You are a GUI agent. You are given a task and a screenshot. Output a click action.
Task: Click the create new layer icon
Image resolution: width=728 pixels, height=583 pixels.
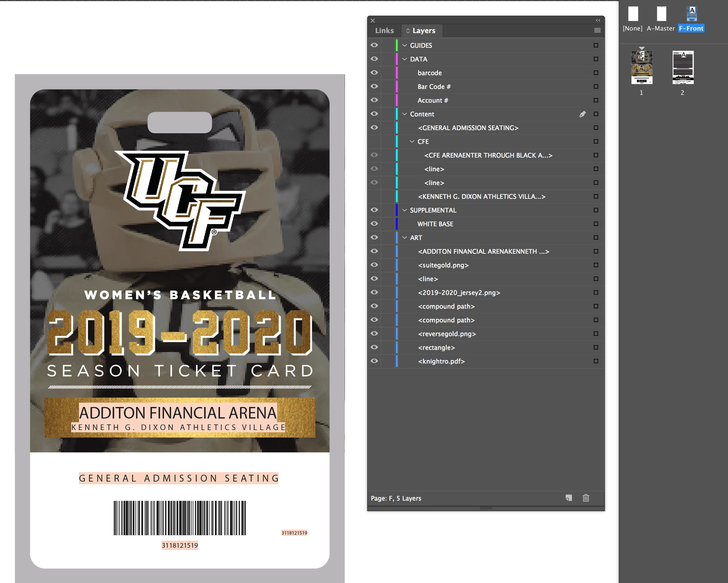click(x=568, y=498)
